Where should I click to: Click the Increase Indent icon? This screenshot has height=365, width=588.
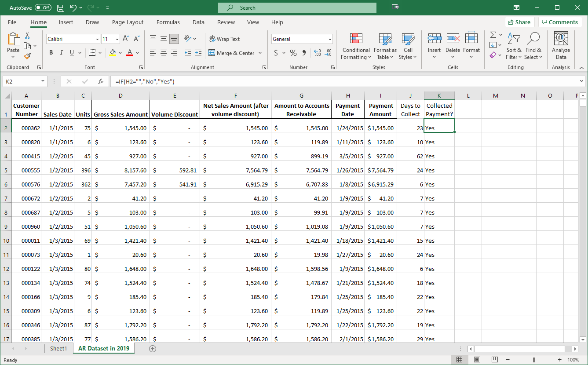pyautogui.click(x=198, y=53)
